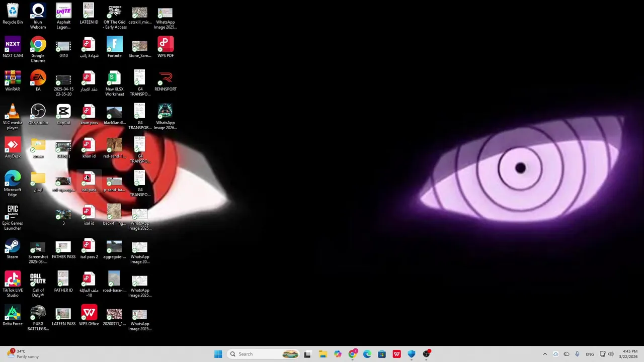This screenshot has height=362, width=644.
Task: Select the Steam desktop shortcut
Action: point(13,249)
